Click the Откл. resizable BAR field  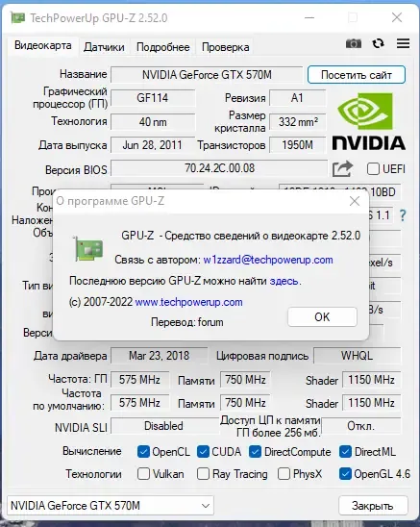click(360, 426)
